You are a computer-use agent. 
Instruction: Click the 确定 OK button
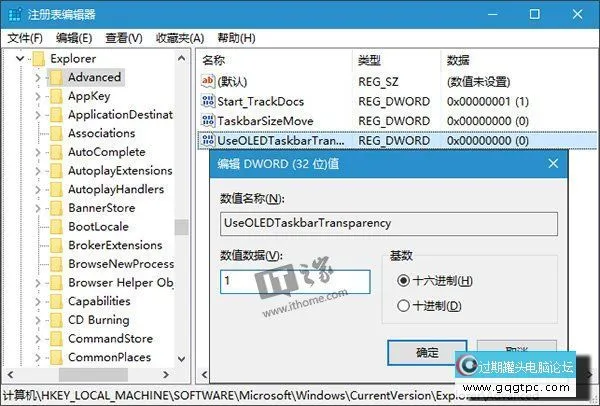(x=427, y=352)
